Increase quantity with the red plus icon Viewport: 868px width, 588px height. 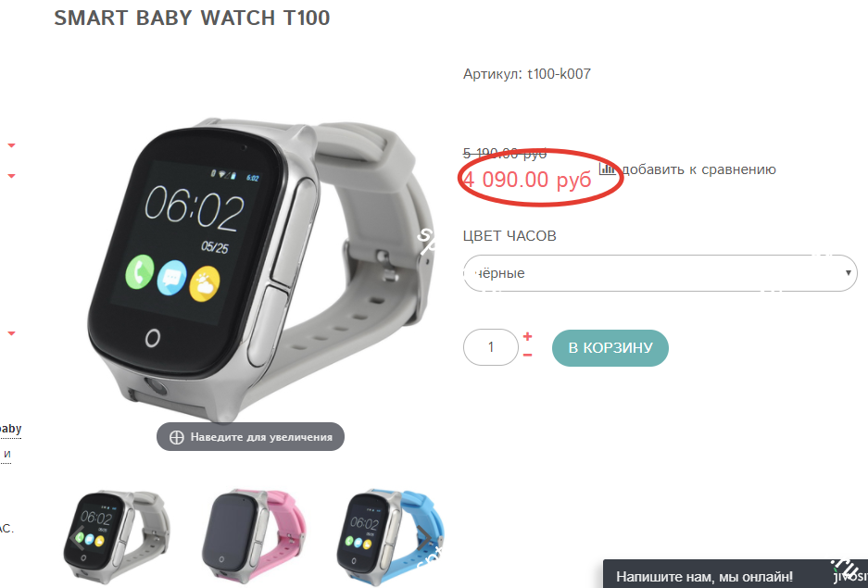pos(527,336)
